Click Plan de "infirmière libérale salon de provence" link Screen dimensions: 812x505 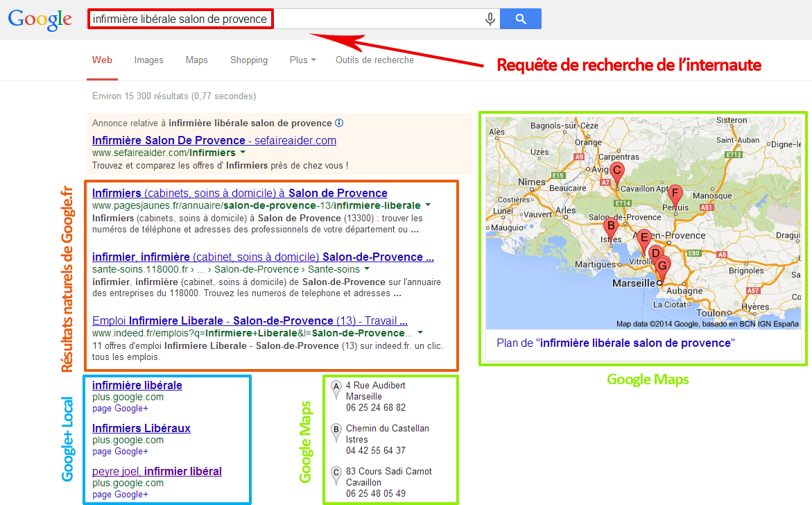(x=616, y=343)
